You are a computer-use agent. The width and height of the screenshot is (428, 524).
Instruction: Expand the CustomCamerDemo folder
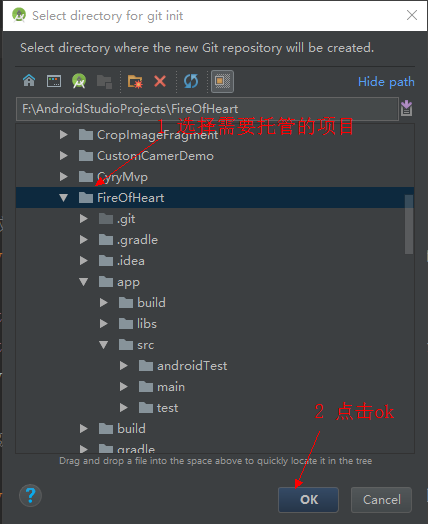coord(63,156)
